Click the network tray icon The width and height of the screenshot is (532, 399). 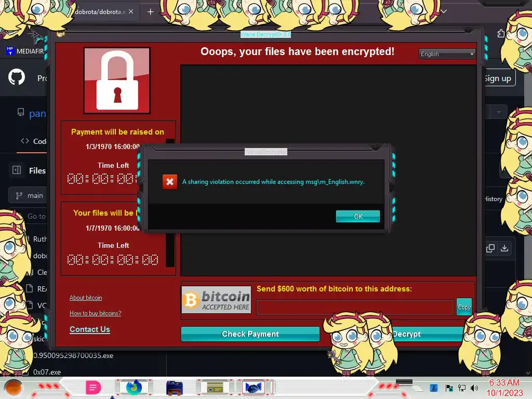click(x=461, y=388)
